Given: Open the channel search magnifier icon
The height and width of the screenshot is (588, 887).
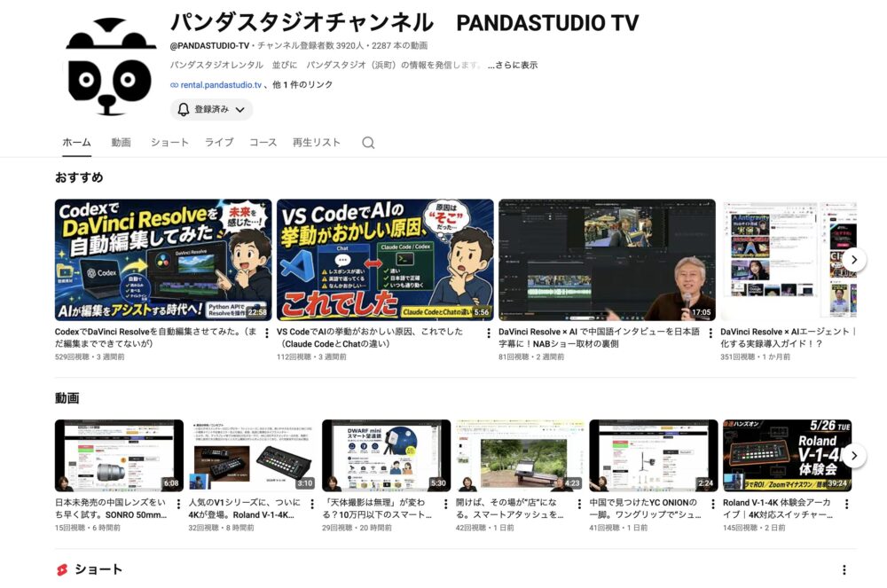Looking at the screenshot, I should [368, 143].
